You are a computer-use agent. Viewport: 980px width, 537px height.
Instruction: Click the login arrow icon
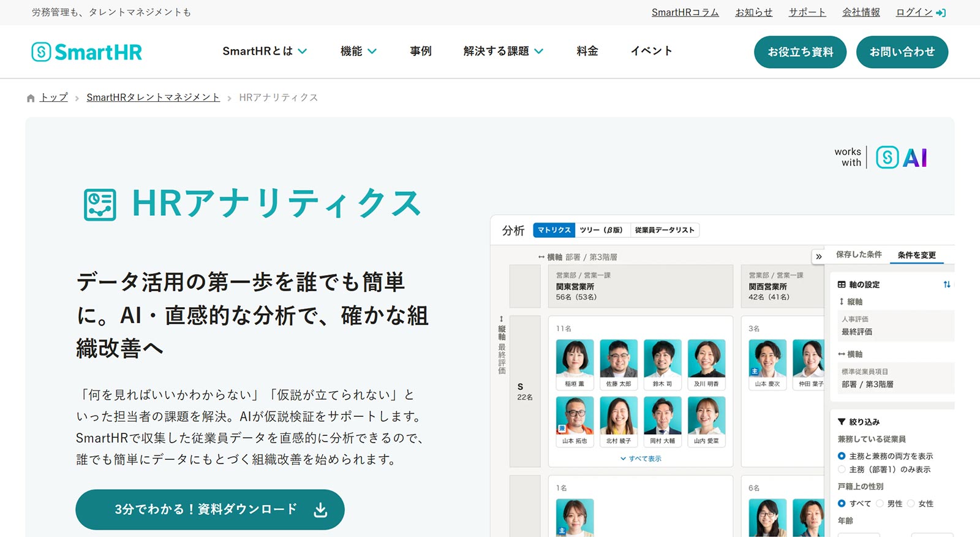click(x=941, y=13)
